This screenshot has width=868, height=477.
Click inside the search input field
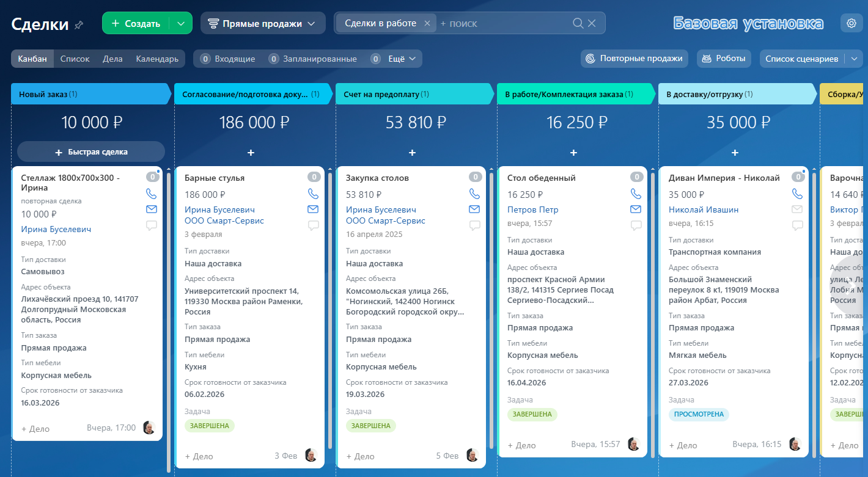click(x=504, y=23)
